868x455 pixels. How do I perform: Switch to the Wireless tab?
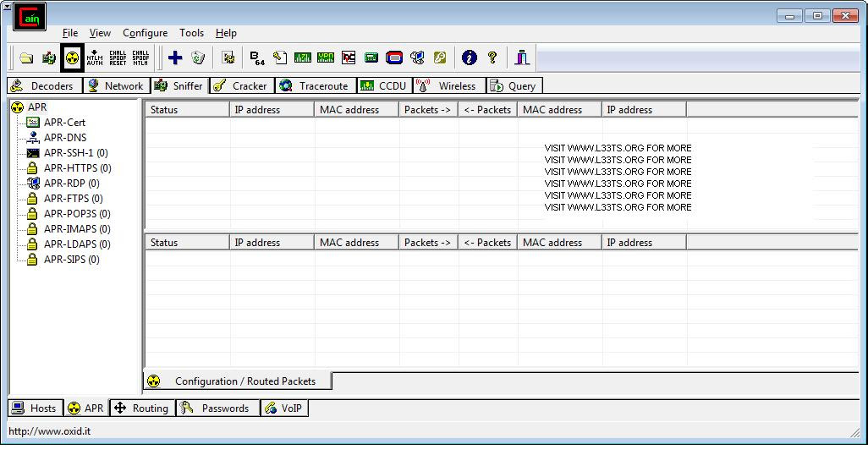pos(449,85)
